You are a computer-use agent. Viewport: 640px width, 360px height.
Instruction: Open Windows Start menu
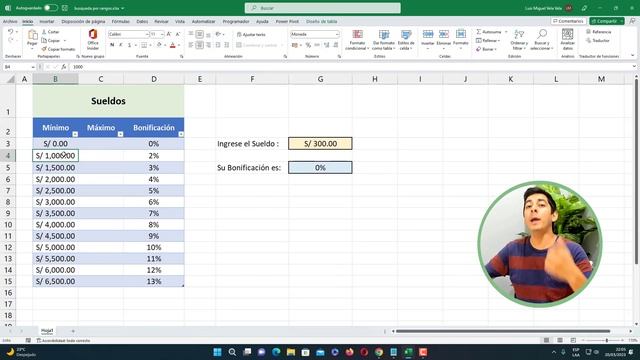click(x=218, y=352)
